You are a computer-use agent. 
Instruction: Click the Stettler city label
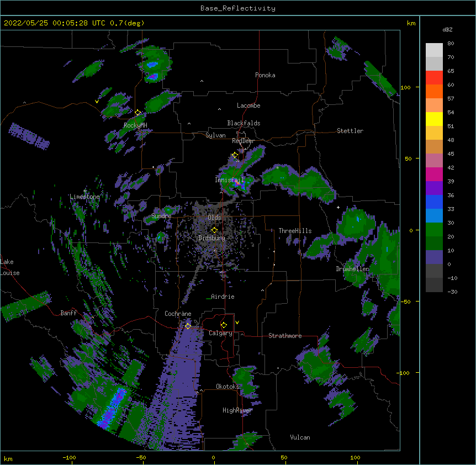click(350, 131)
